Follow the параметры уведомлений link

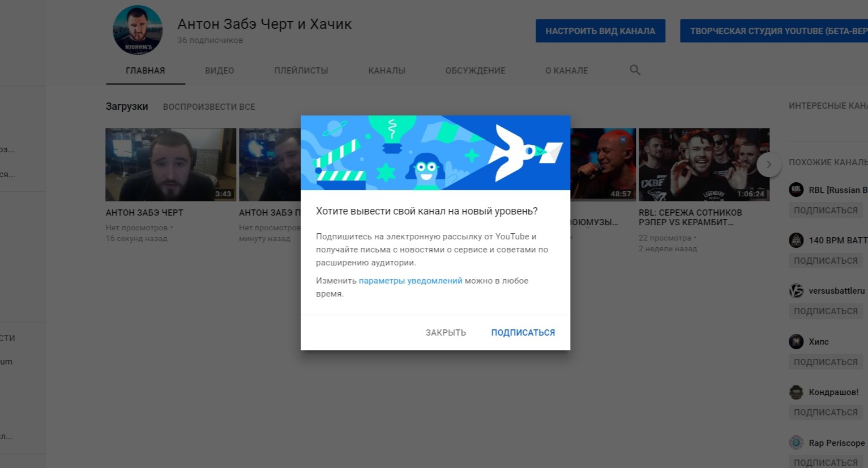click(411, 281)
